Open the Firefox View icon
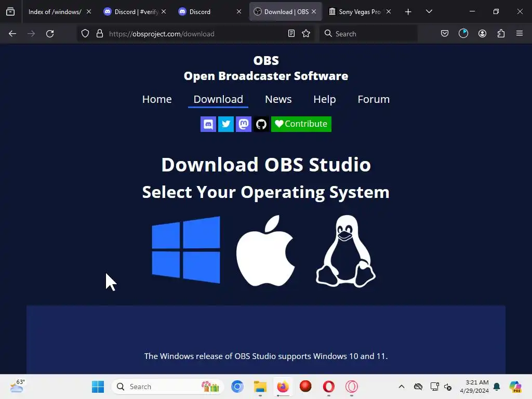This screenshot has height=399, width=532. [x=10, y=12]
